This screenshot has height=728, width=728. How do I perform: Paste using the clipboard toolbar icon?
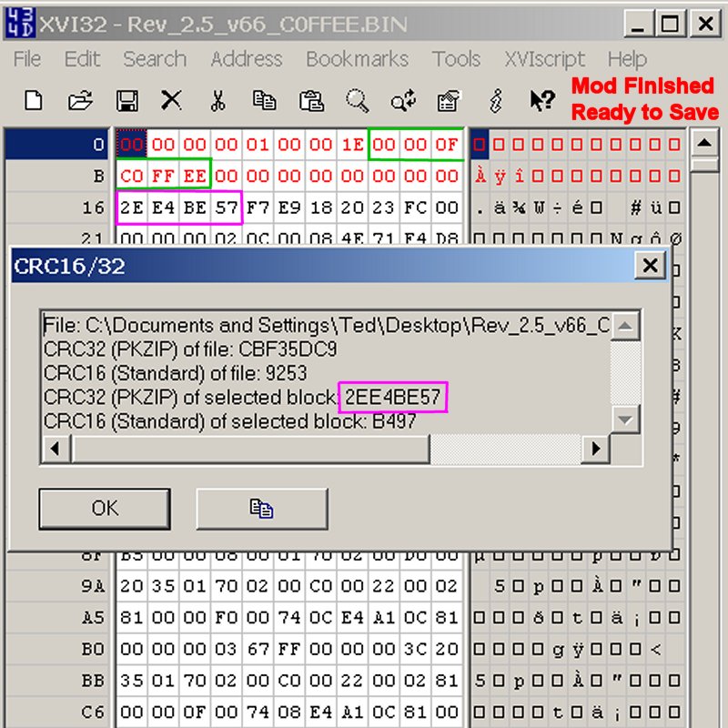311,100
